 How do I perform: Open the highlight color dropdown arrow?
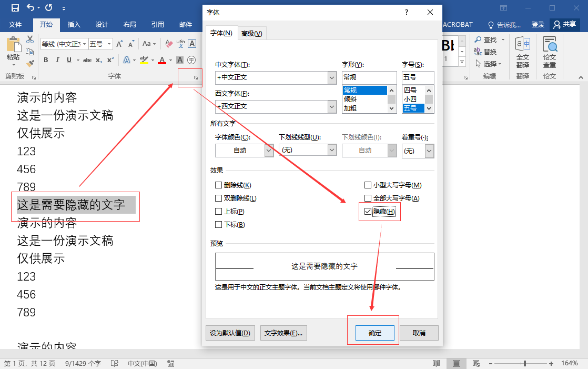[x=153, y=60]
